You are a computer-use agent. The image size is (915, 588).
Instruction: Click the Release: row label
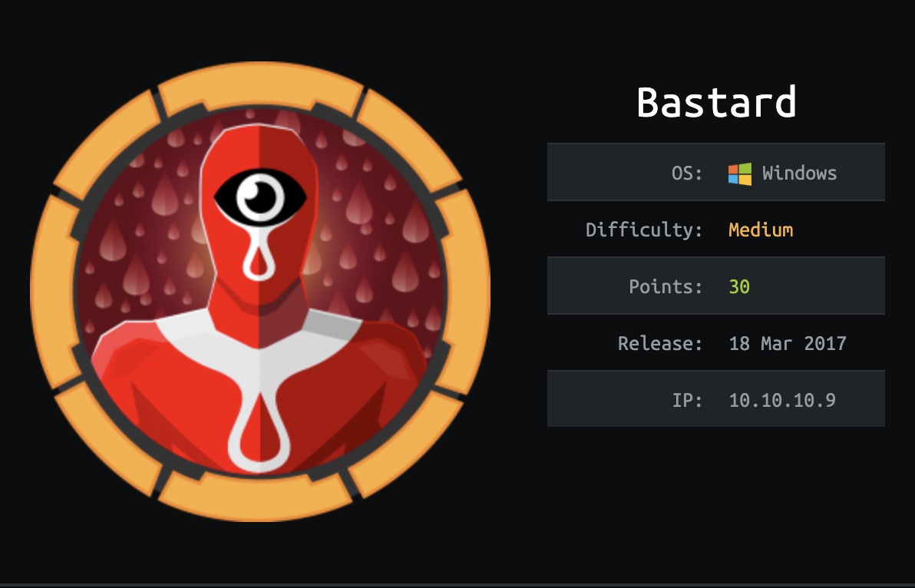pos(661,343)
